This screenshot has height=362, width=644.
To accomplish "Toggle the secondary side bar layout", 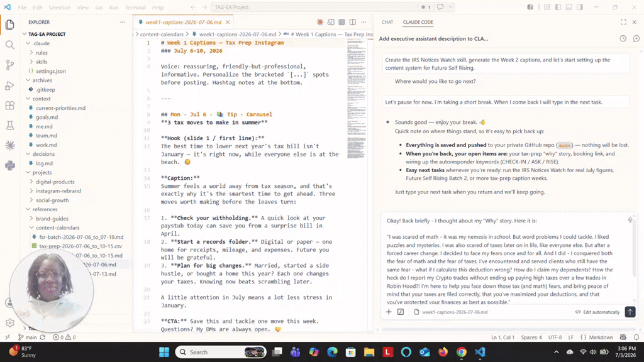I will [x=579, y=7].
